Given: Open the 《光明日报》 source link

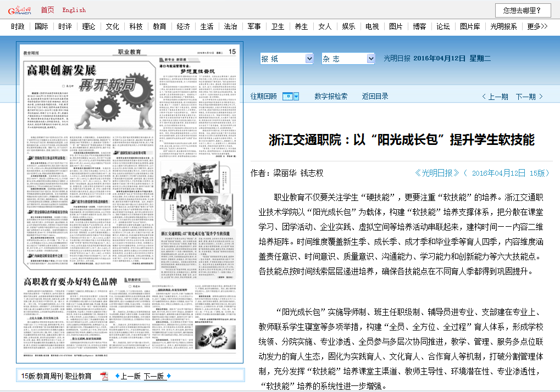Looking at the screenshot, I should [x=437, y=173].
